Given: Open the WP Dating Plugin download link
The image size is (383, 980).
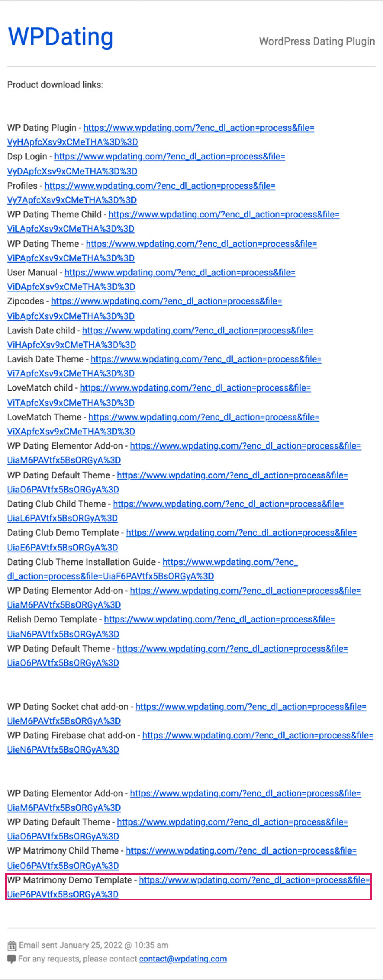Looking at the screenshot, I should point(199,128).
